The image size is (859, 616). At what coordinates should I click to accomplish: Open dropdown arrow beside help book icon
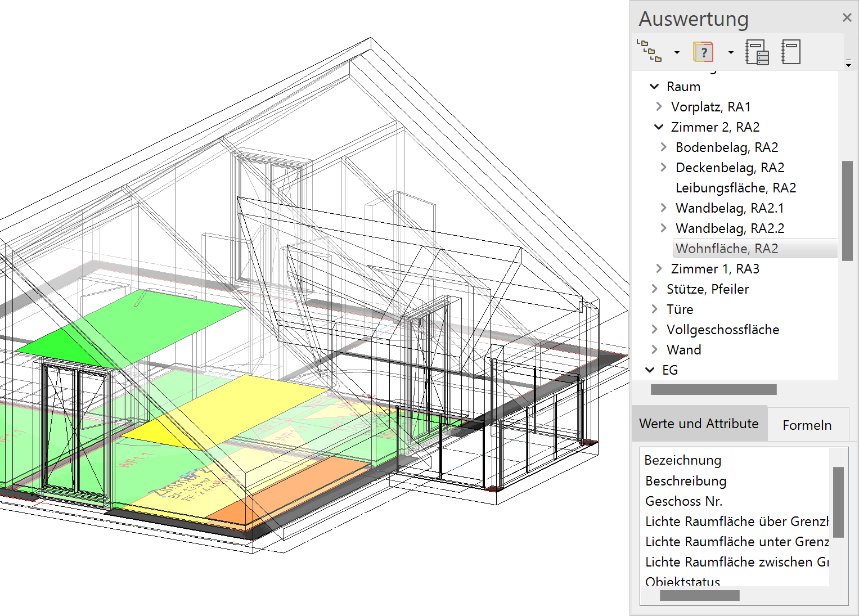[731, 52]
